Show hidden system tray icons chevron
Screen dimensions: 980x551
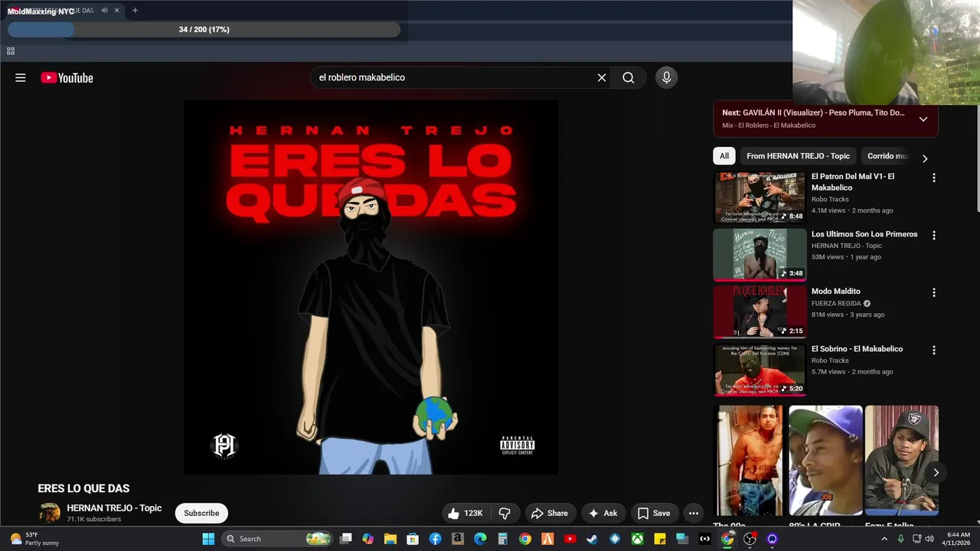click(884, 539)
